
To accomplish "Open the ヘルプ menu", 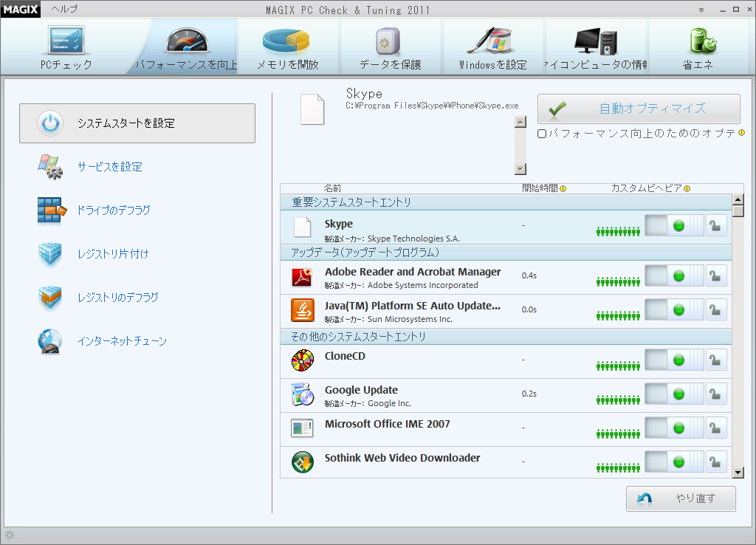I will [64, 9].
